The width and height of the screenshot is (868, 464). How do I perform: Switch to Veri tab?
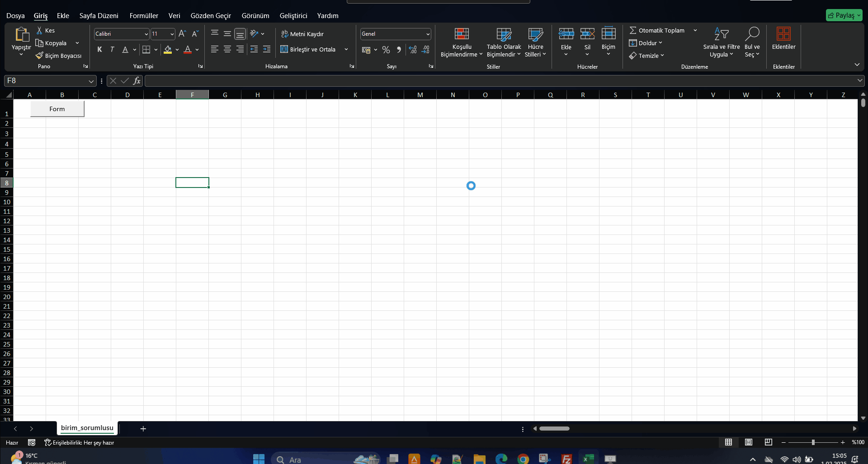tap(174, 15)
